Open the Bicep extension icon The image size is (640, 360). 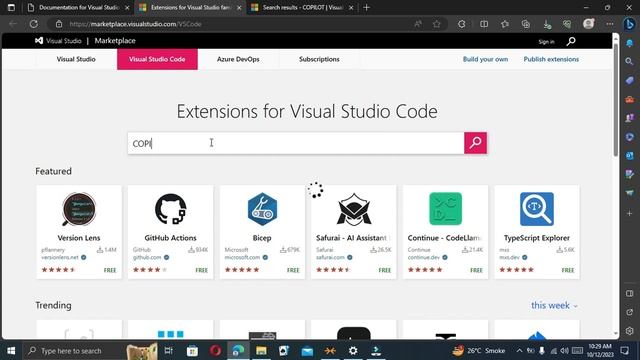[262, 209]
